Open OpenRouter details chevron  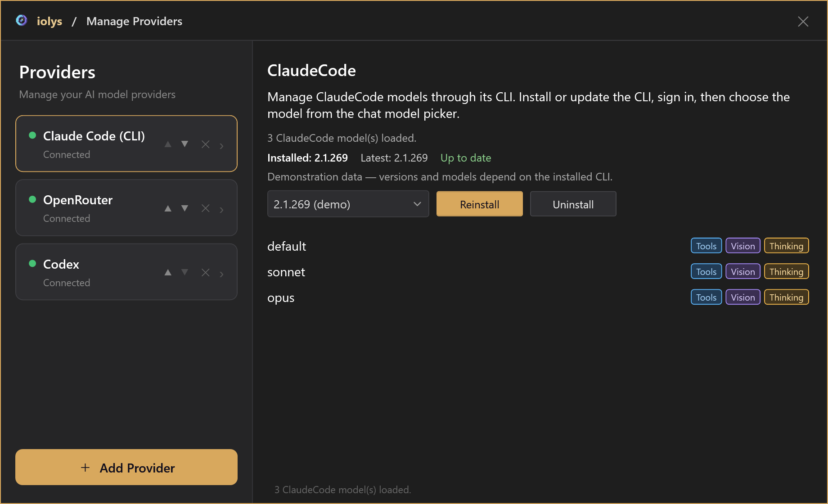coord(221,210)
